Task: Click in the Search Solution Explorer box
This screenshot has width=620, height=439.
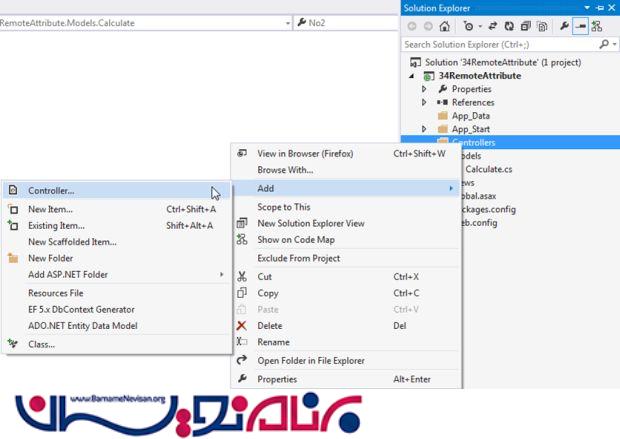Action: [500, 44]
